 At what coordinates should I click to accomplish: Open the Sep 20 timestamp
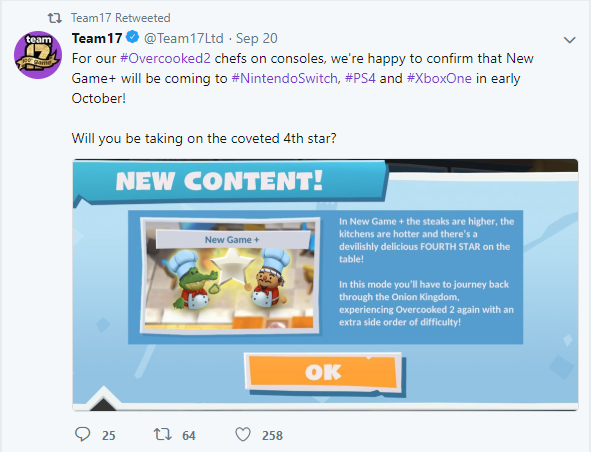pyautogui.click(x=257, y=38)
